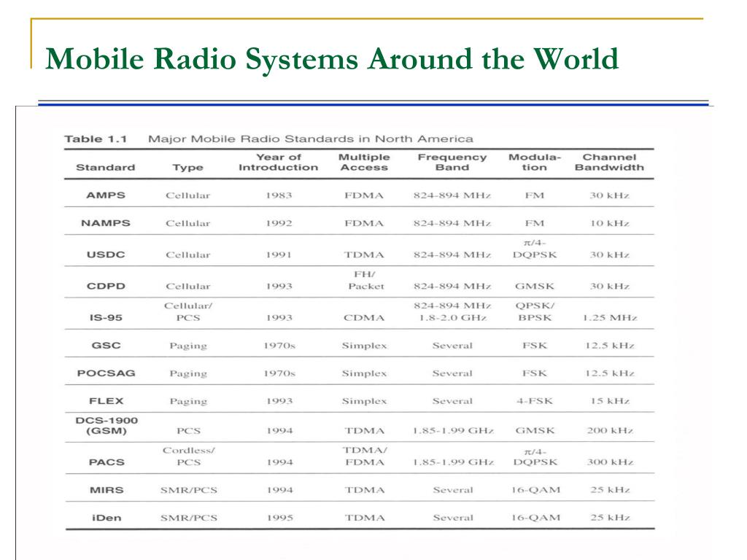Select the "Frequency Band" column header
This screenshot has height=560, width=747.
click(x=452, y=163)
